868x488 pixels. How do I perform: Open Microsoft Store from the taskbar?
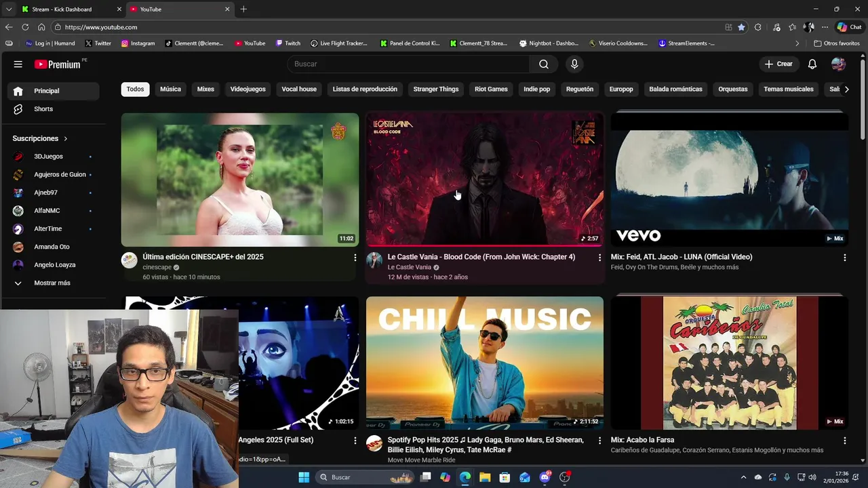point(505,477)
